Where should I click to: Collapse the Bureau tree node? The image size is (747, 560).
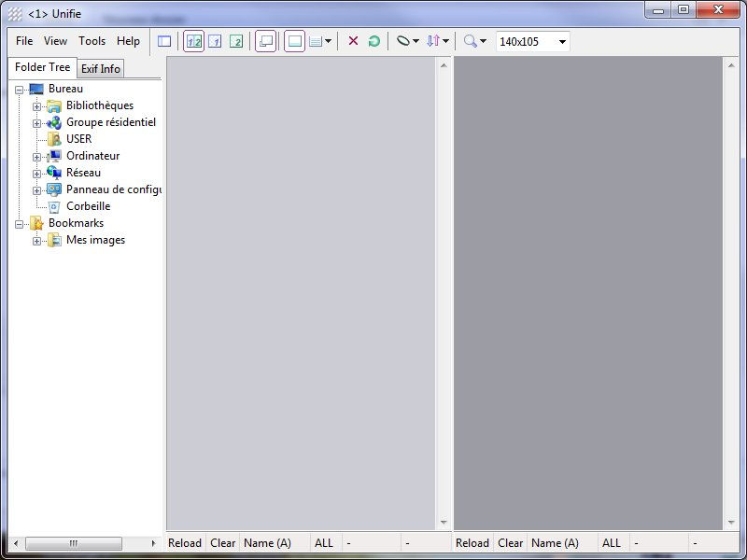19,90
